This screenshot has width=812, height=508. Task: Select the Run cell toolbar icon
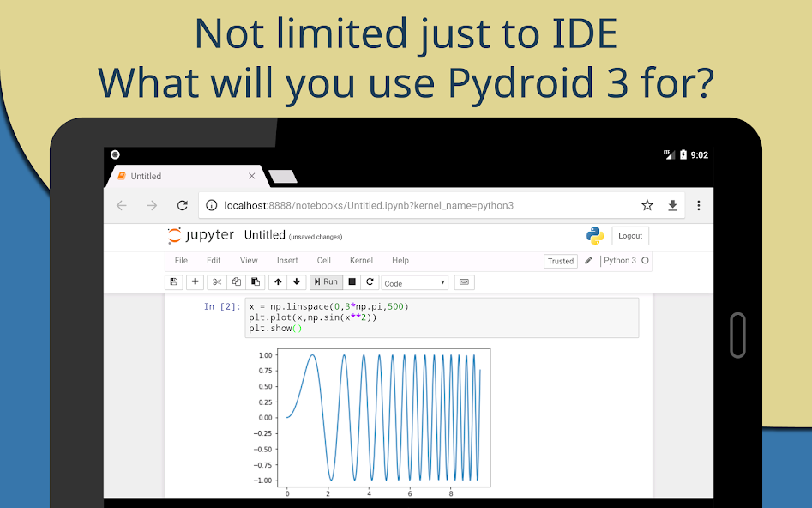click(327, 281)
